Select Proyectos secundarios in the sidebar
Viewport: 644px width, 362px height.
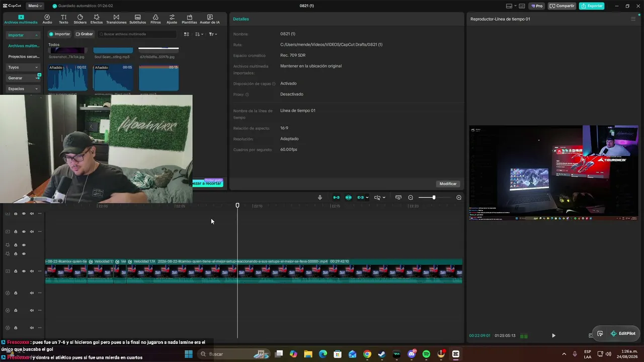coord(23,57)
